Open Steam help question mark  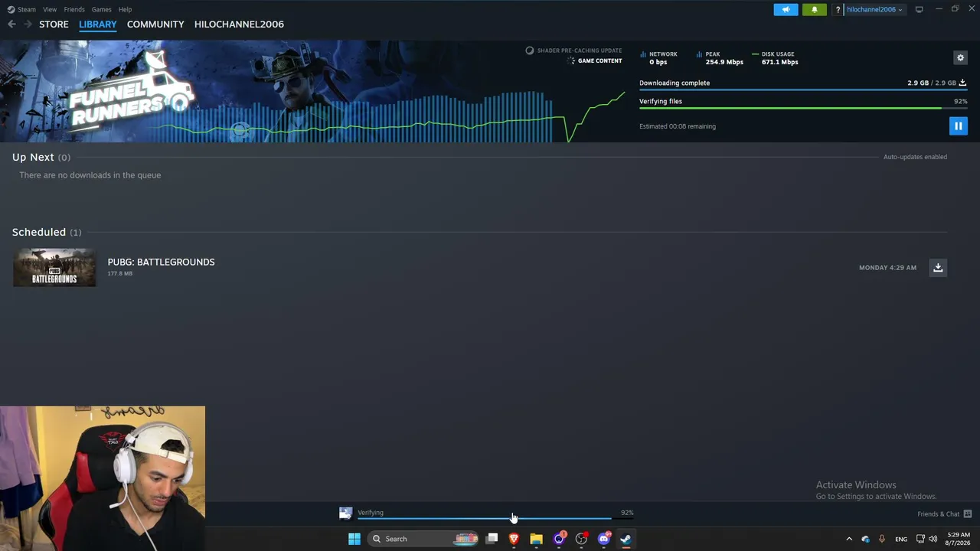(x=838, y=9)
